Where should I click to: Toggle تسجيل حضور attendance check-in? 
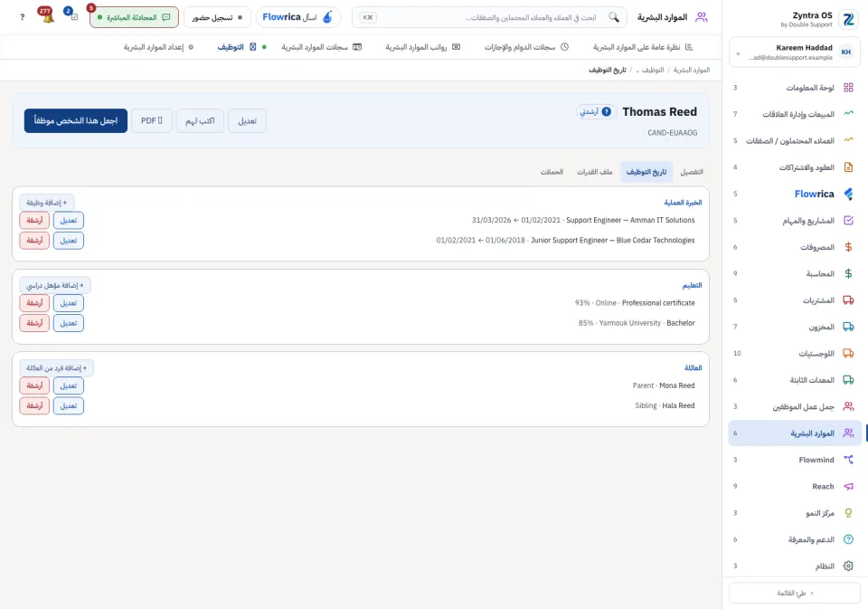coord(217,17)
